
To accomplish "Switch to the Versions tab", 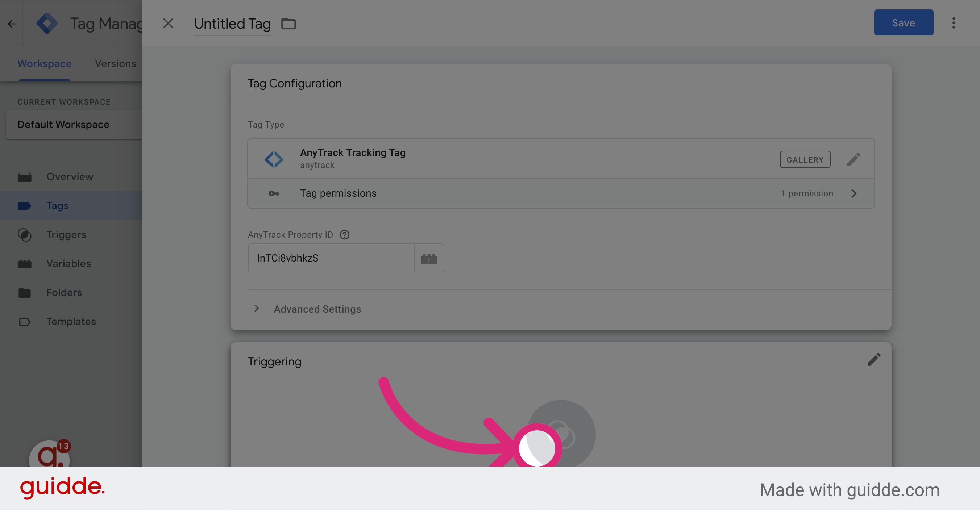I will coord(115,63).
